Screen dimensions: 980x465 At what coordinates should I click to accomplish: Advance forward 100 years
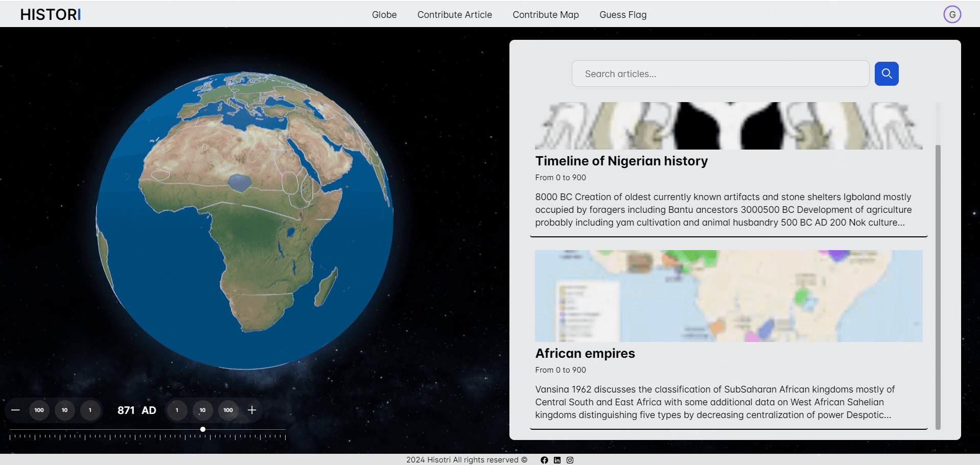(x=228, y=410)
